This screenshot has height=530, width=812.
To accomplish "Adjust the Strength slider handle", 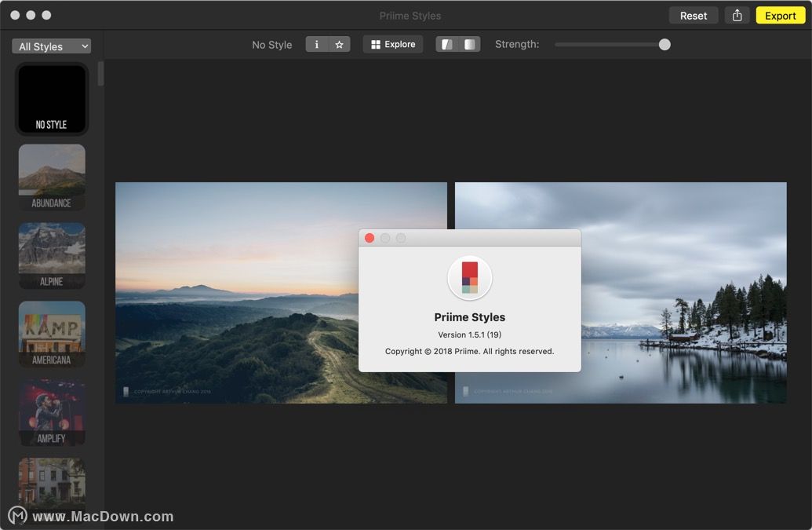I will click(x=665, y=45).
